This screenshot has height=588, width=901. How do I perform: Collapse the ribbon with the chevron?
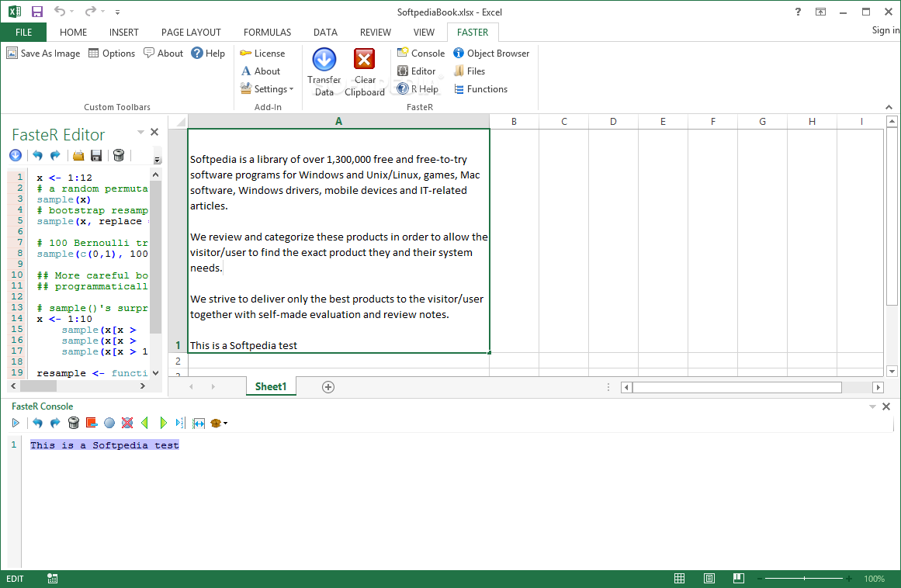click(889, 107)
